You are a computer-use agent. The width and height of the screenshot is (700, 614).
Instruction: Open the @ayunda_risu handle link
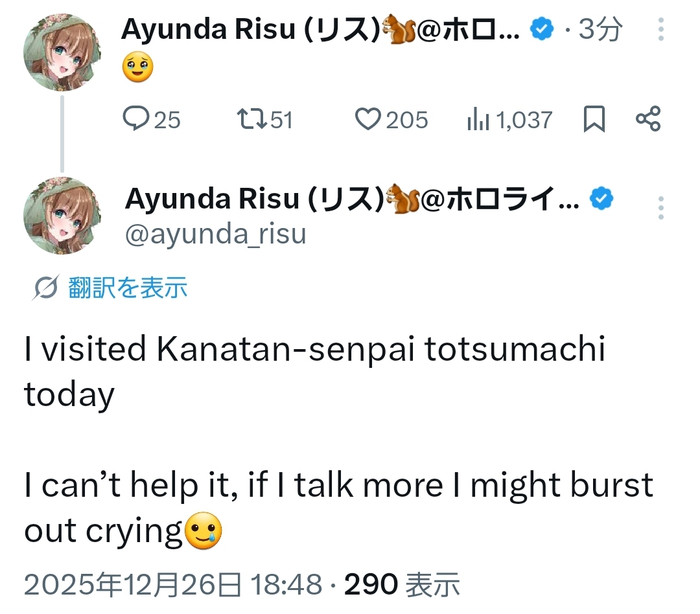(x=215, y=234)
